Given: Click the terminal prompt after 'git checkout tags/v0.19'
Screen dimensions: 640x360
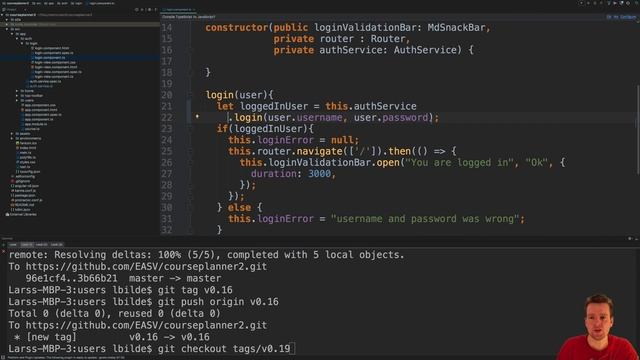Looking at the screenshot, I should coord(292,349).
